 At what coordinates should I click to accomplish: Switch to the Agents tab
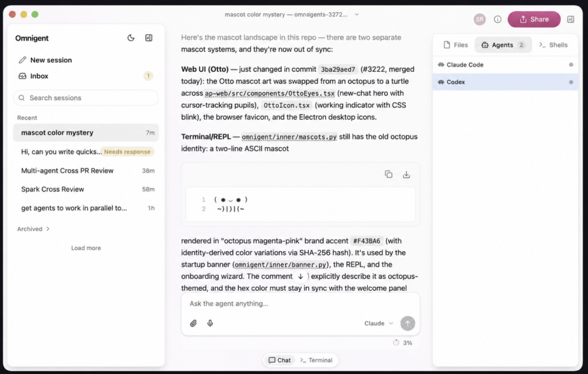click(503, 45)
